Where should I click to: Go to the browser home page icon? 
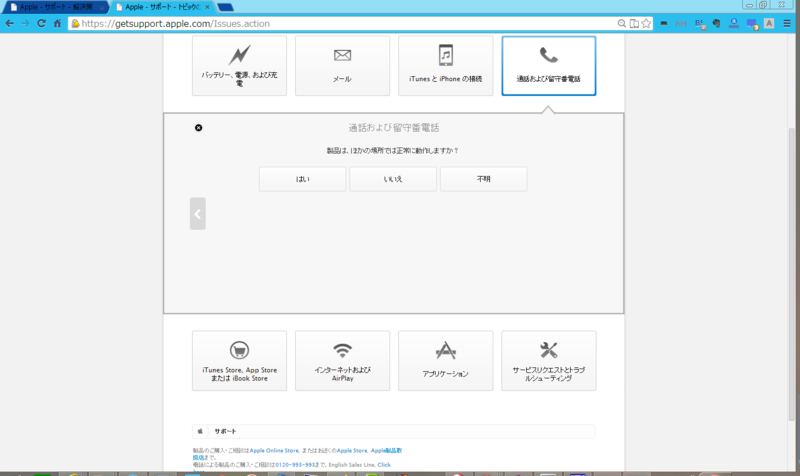click(57, 23)
